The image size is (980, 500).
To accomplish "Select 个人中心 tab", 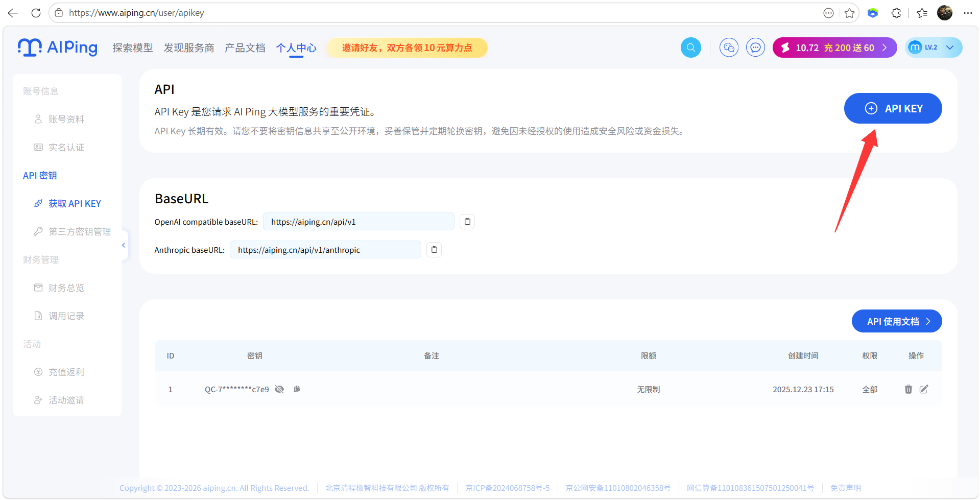I will pyautogui.click(x=296, y=48).
